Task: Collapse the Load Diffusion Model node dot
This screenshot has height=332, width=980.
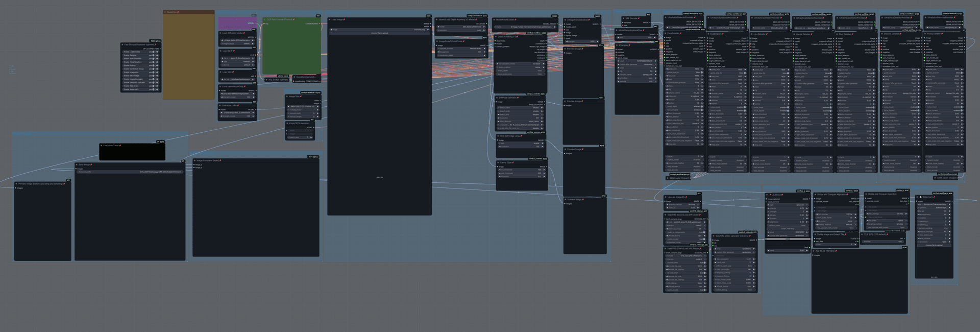Action: pos(220,33)
